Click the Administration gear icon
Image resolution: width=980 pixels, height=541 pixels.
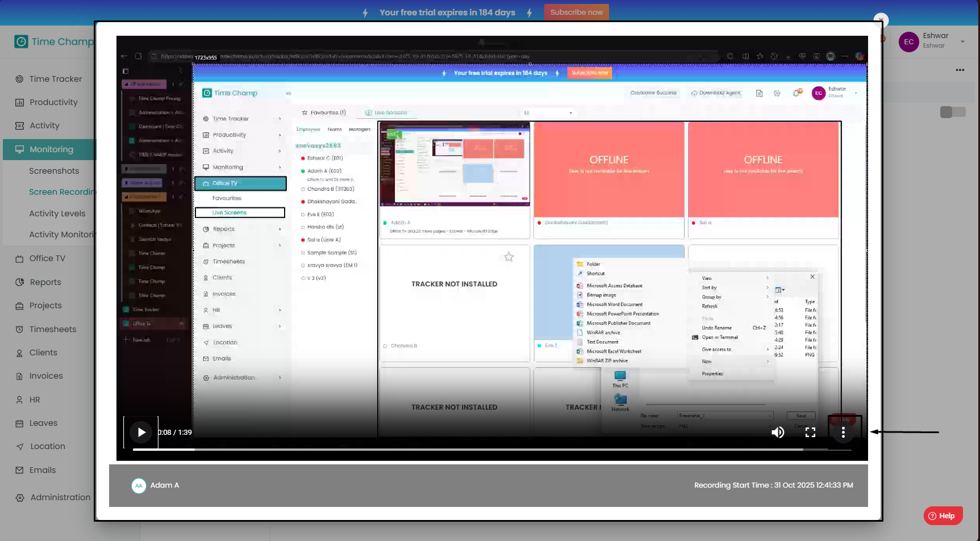[20, 498]
